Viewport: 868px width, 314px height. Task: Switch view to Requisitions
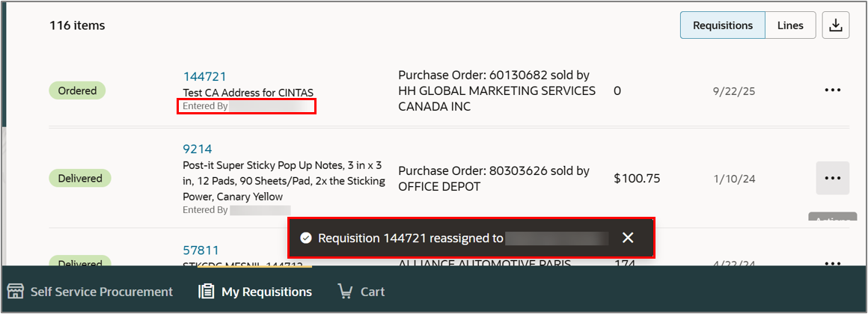click(x=722, y=25)
